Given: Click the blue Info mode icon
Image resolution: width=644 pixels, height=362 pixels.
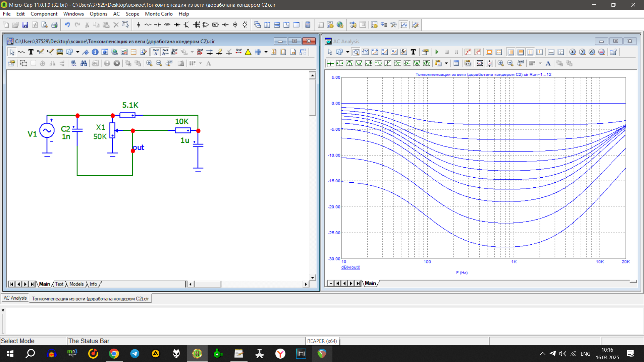Looking at the screenshot, I should pos(95,52).
